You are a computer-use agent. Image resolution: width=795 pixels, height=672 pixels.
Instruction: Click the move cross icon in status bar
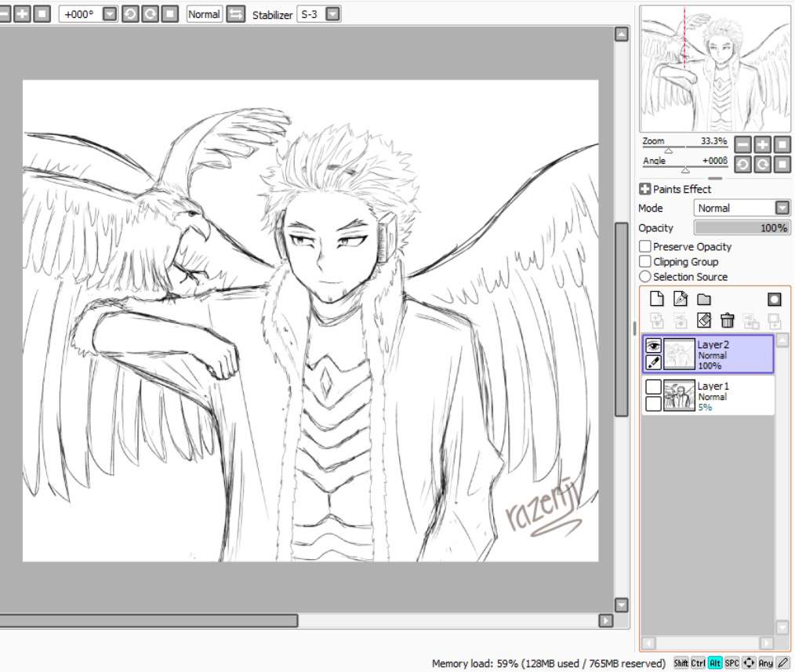[x=749, y=663]
